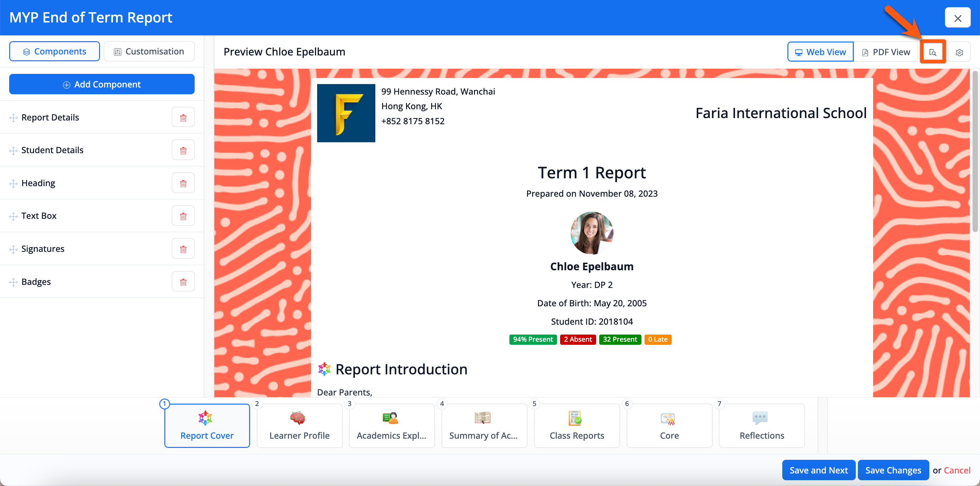The image size is (980, 486).
Task: Click Save and Next
Action: [x=818, y=470]
